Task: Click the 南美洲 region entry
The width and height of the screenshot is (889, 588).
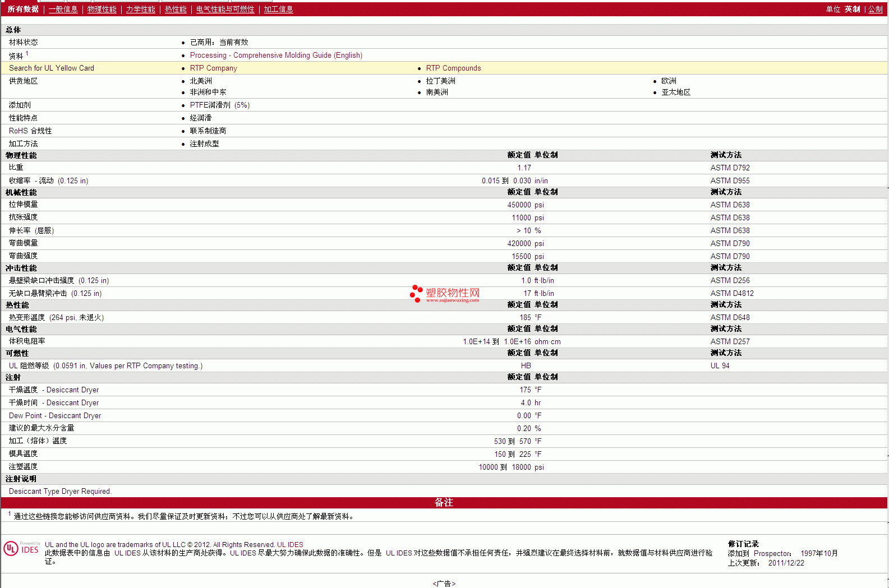Action: click(x=437, y=92)
